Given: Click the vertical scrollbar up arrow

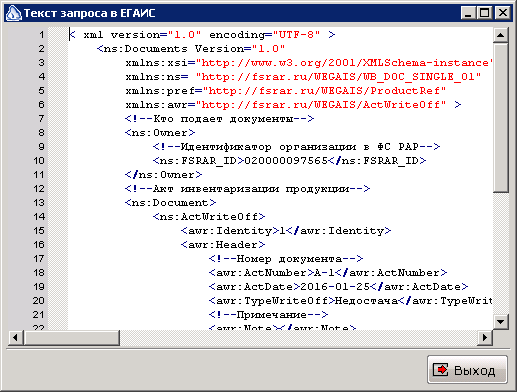Looking at the screenshot, I should pyautogui.click(x=501, y=35).
